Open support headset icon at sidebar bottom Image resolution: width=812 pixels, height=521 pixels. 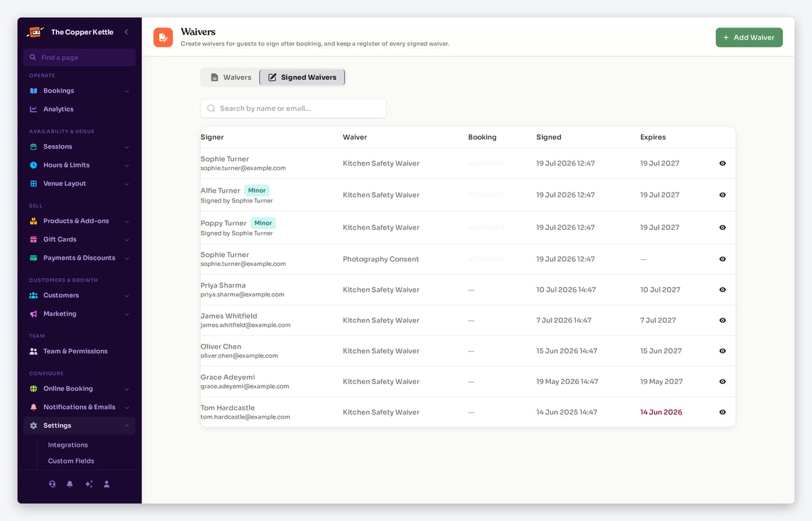52,484
